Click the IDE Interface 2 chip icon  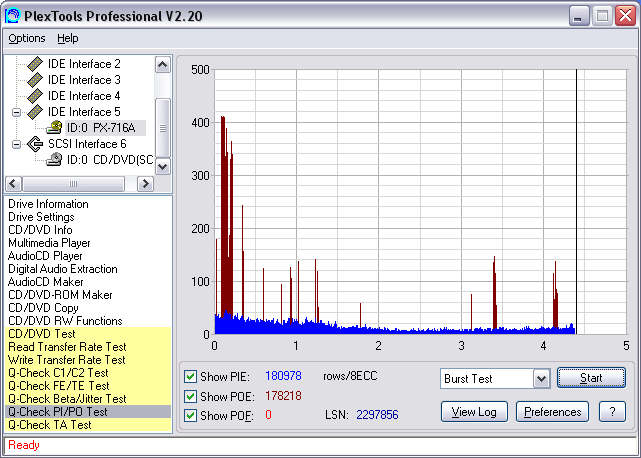pos(35,64)
